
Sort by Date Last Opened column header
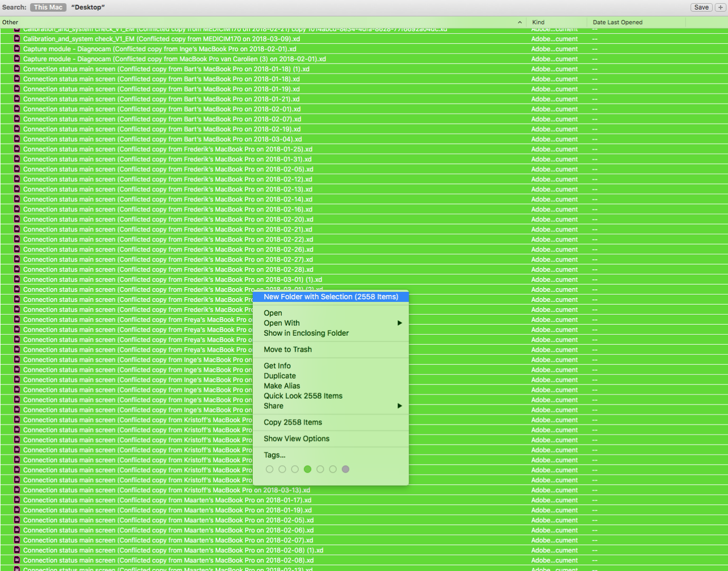coord(637,22)
